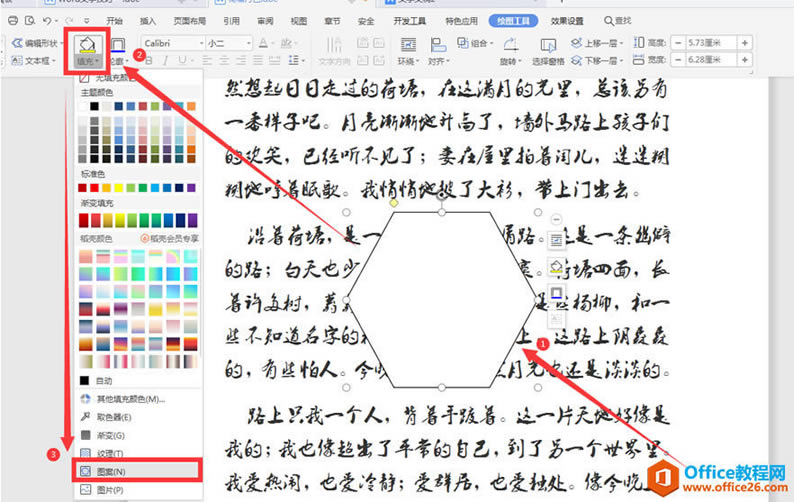Click the italic I button
794x502 pixels.
click(x=165, y=61)
